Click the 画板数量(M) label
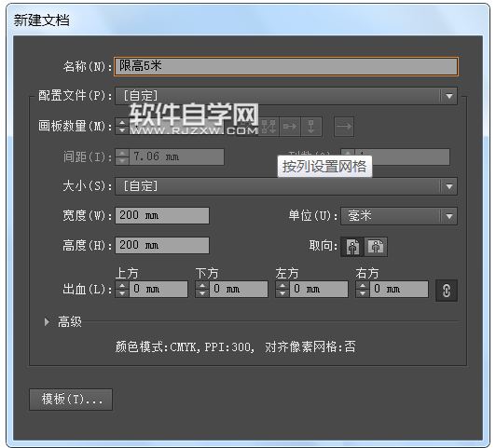Viewport: 496px width, 448px height. click(x=75, y=126)
